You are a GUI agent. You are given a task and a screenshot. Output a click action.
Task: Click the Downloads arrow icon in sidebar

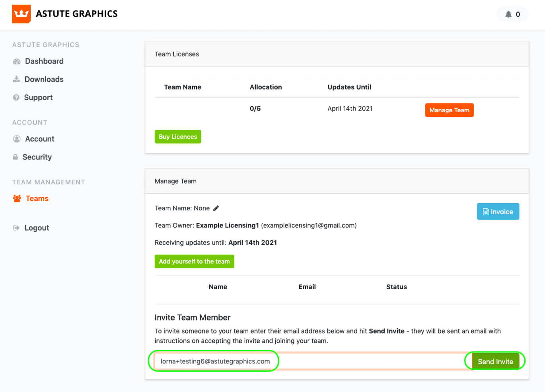tap(16, 79)
